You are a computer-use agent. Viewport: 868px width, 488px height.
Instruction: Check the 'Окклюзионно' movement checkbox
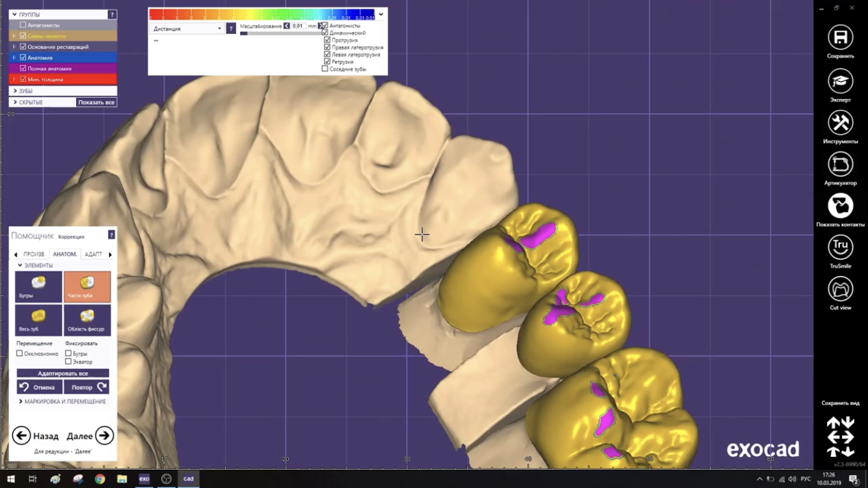pyautogui.click(x=20, y=352)
